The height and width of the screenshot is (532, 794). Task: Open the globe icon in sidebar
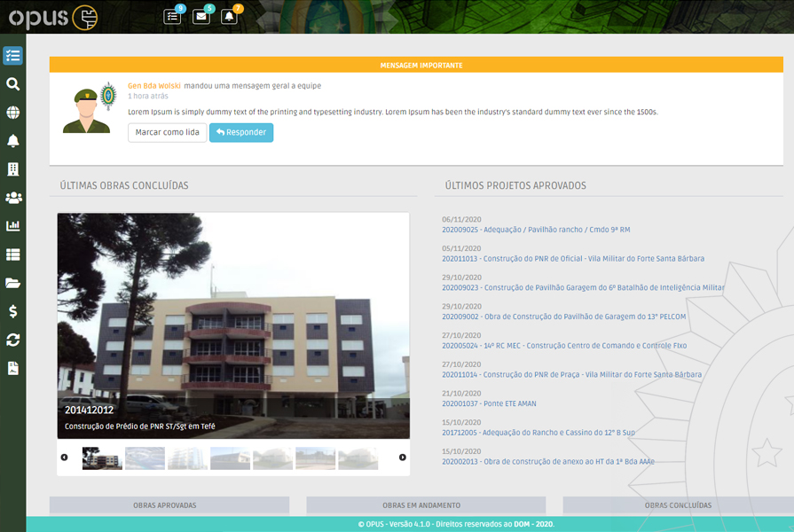[12, 113]
